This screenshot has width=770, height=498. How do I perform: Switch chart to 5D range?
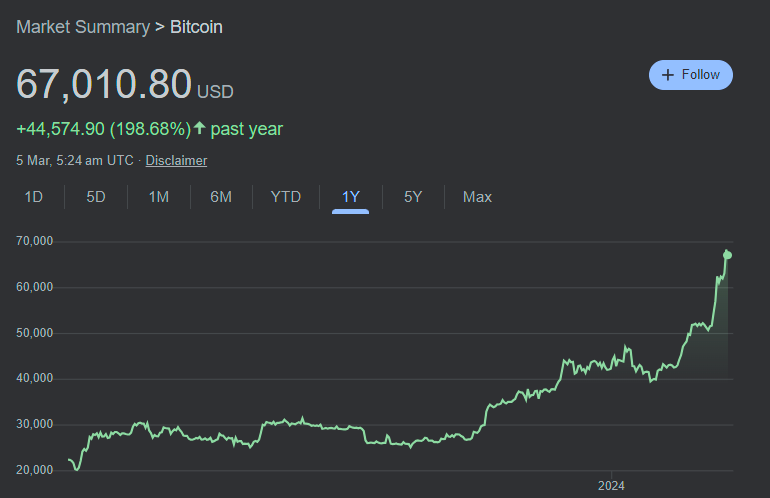click(96, 197)
